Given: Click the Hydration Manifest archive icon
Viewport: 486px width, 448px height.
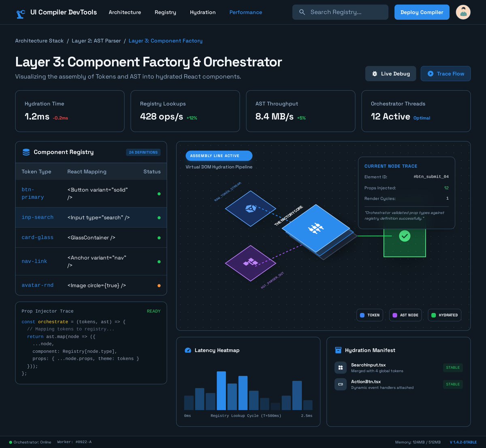Looking at the screenshot, I should pos(338,350).
